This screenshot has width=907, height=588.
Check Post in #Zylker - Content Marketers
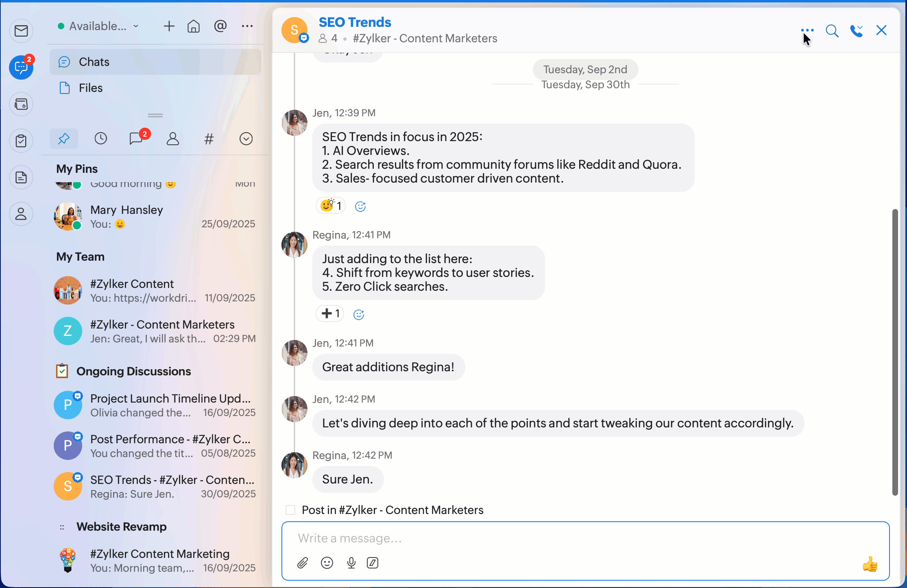tap(290, 510)
